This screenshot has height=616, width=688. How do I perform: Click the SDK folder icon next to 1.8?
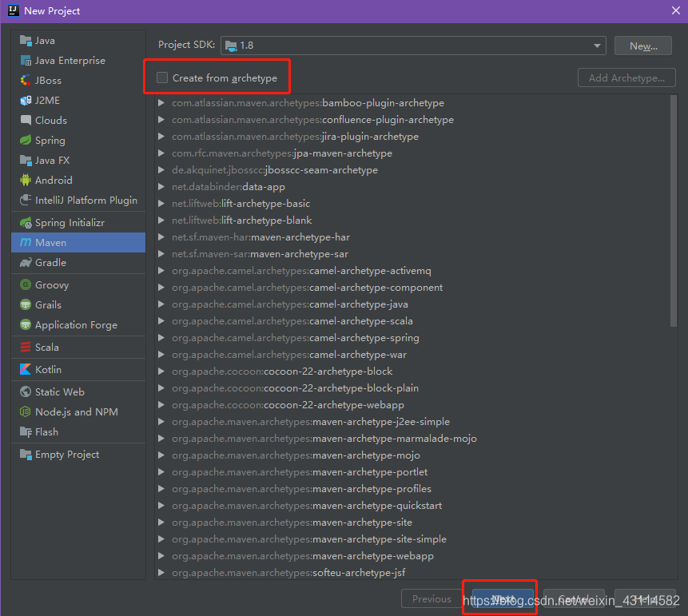pyautogui.click(x=231, y=46)
